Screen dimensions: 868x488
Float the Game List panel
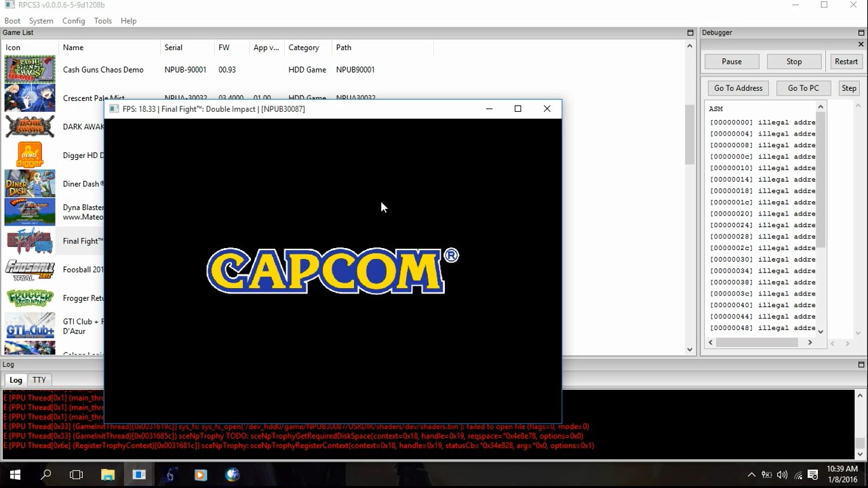690,33
